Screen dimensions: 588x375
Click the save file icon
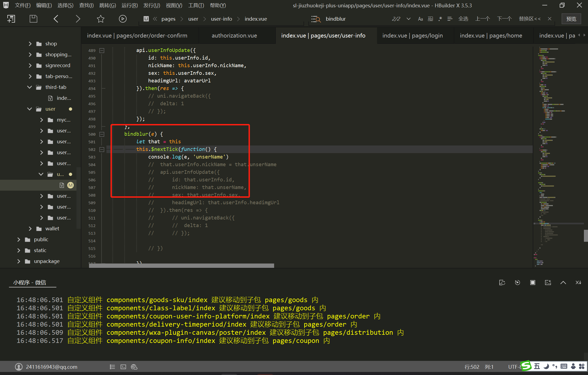(33, 19)
